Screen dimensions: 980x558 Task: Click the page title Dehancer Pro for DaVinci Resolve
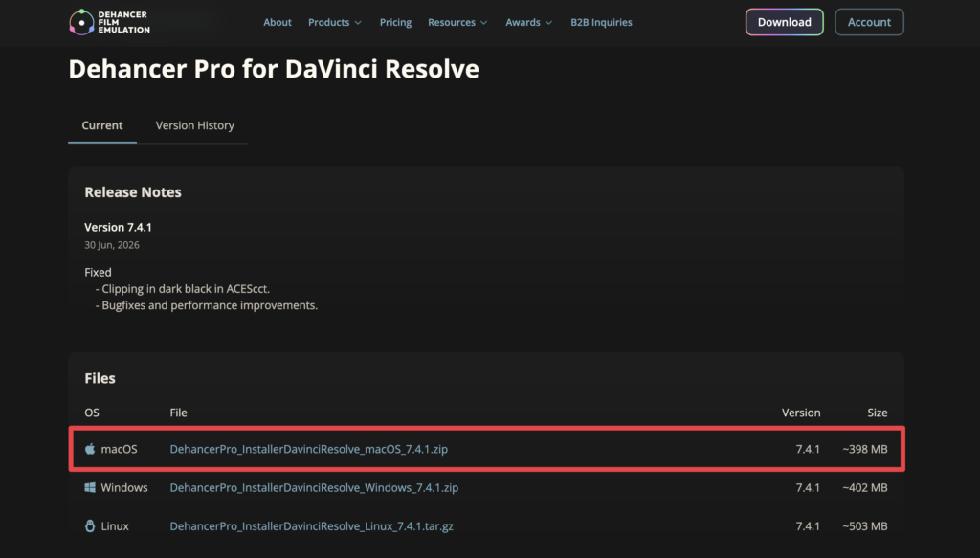[274, 69]
